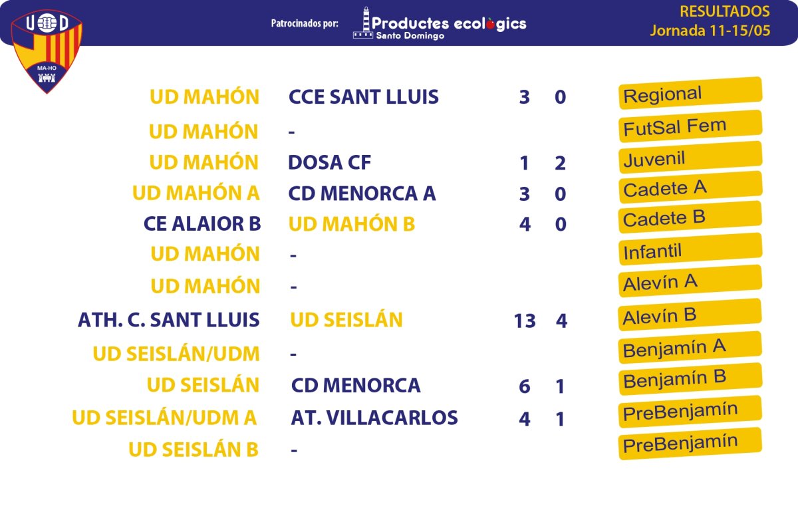Click the ATH. C. SANT LLUIS team name
The height and width of the screenshot is (532, 798).
pyautogui.click(x=169, y=321)
